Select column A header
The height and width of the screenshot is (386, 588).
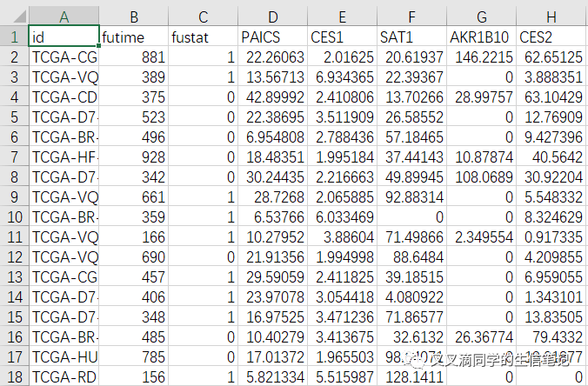[x=64, y=17]
